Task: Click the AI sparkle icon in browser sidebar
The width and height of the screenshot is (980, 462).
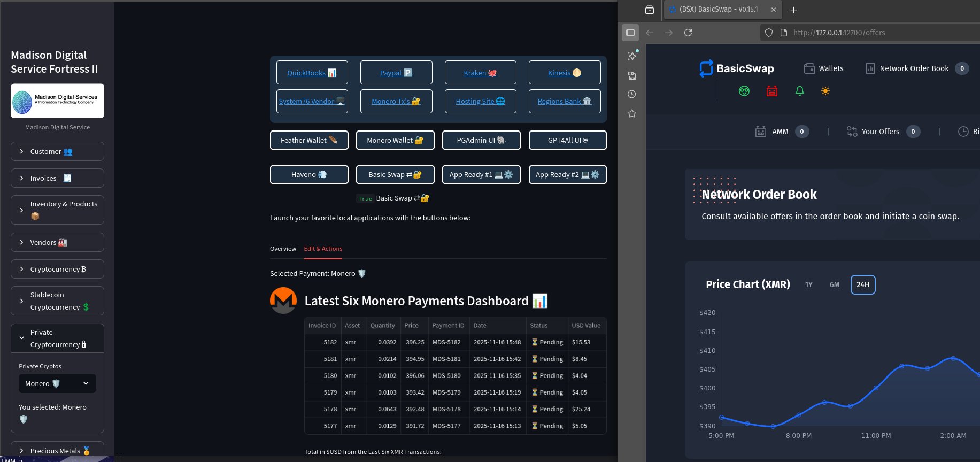Action: (632, 56)
